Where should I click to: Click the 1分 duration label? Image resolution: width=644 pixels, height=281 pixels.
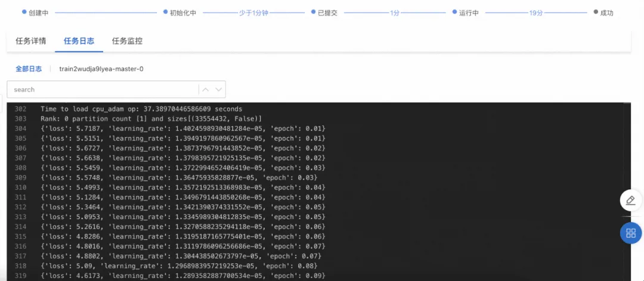tap(395, 13)
